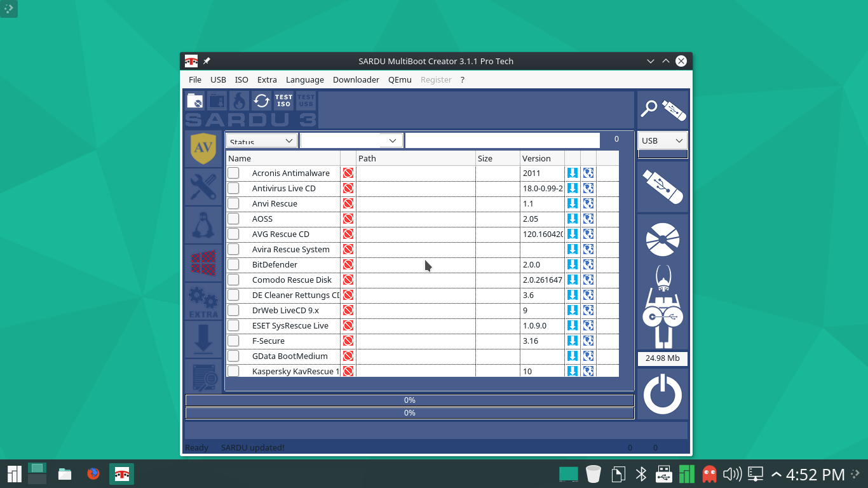This screenshot has height=488, width=868.
Task: Open the report magnifier sidebar icon
Action: pos(203,376)
